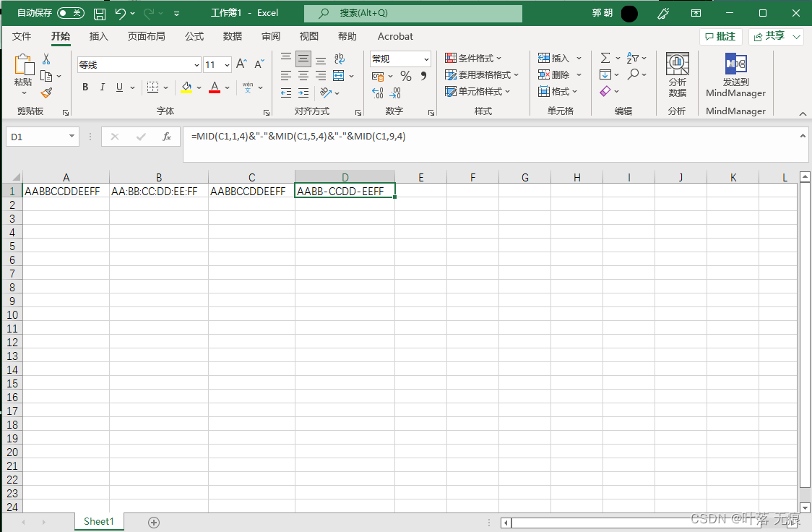
Task: Switch to the 页面布局 tab
Action: coord(147,36)
